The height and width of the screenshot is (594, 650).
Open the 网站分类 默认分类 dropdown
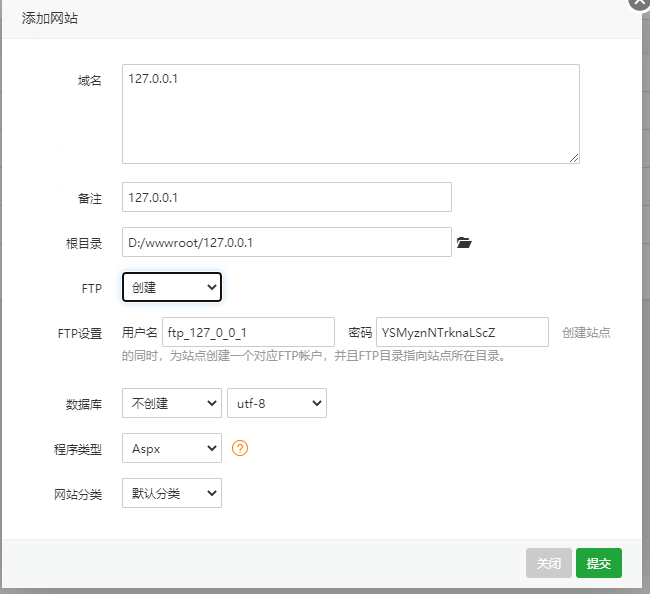[x=172, y=493]
